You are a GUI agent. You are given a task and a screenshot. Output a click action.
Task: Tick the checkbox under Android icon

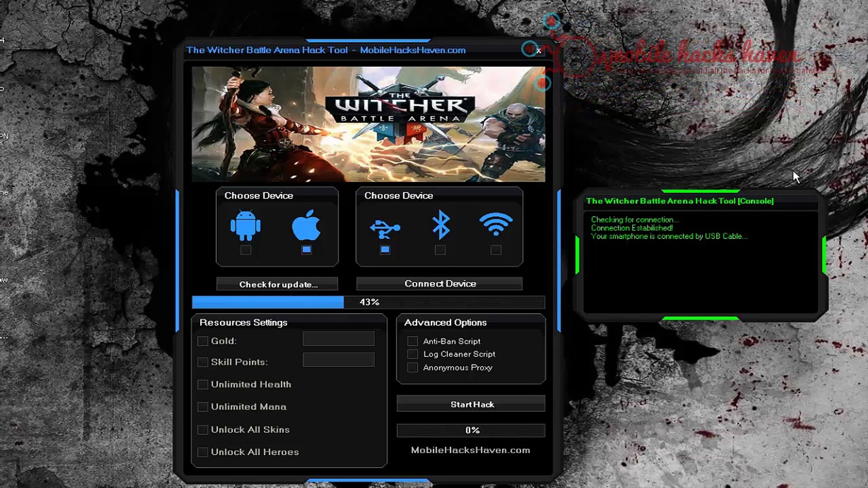pyautogui.click(x=245, y=250)
